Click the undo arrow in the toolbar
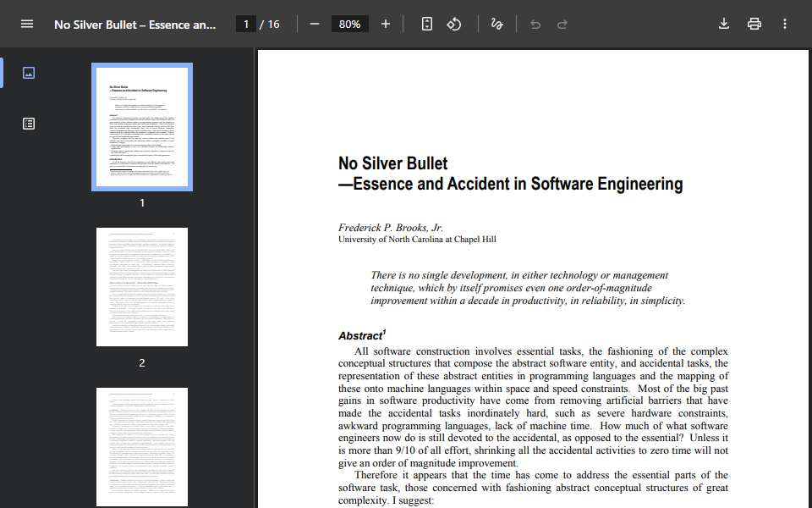 point(535,24)
